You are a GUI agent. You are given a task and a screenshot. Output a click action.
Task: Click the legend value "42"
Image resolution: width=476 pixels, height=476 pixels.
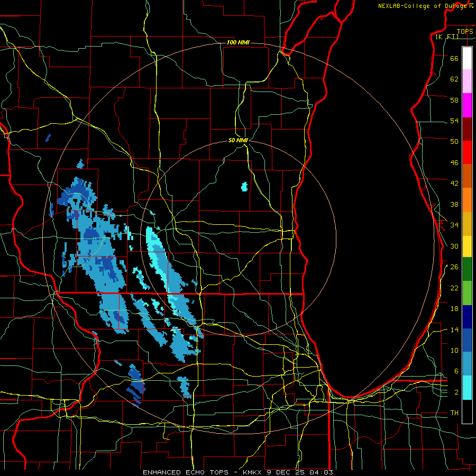(454, 184)
